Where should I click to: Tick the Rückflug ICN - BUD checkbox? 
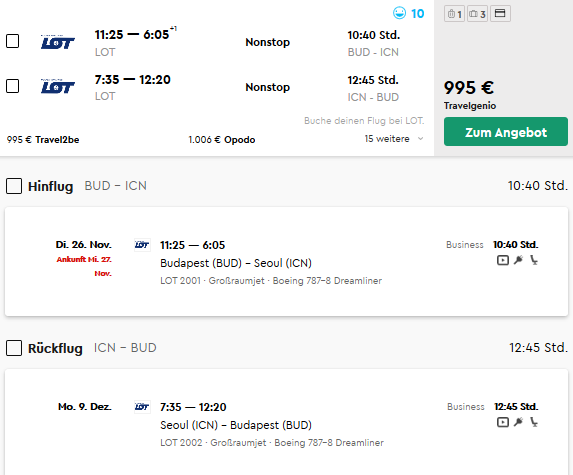click(x=14, y=348)
